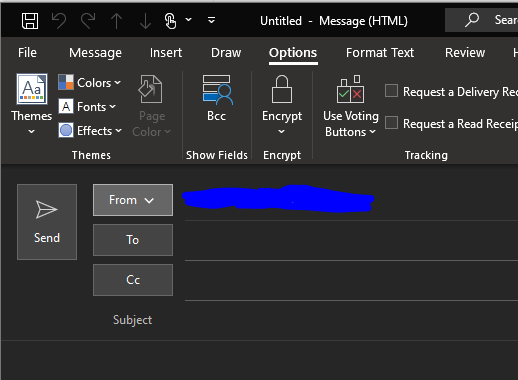Viewport: 518px width, 380px height.
Task: Click the Save floppy disk icon
Action: coord(30,21)
